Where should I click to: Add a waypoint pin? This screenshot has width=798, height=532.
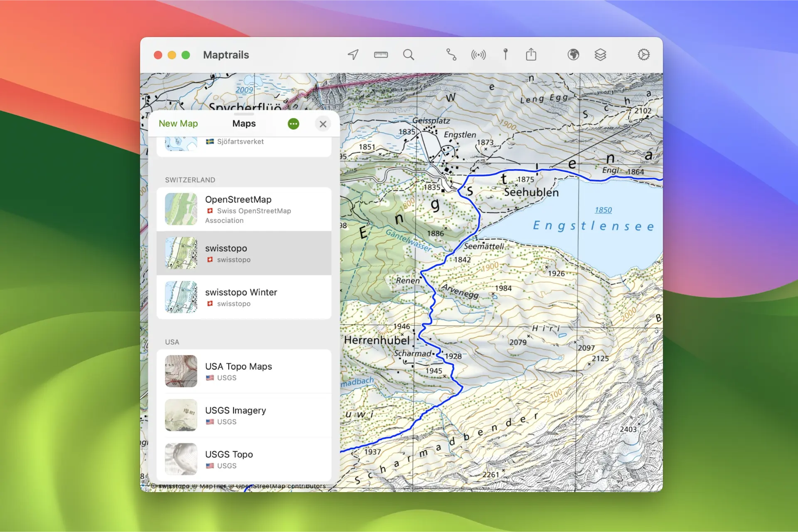point(505,54)
